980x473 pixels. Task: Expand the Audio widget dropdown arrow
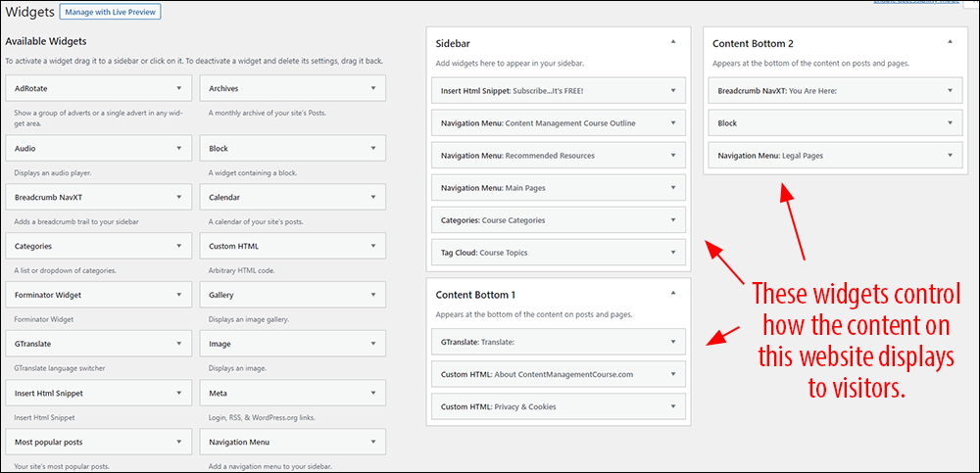tap(178, 148)
